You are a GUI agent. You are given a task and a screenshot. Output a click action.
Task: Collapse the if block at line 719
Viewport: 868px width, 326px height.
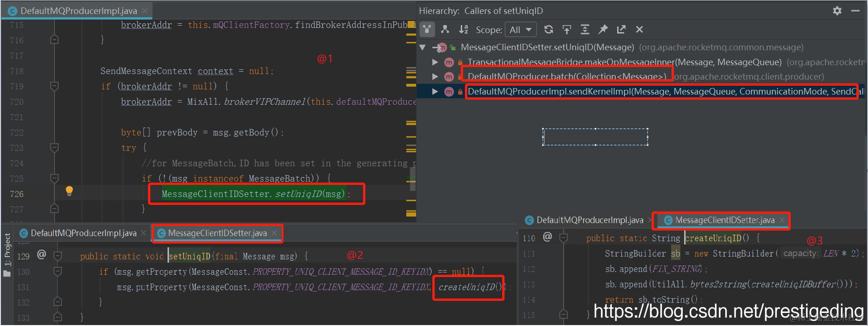point(54,86)
